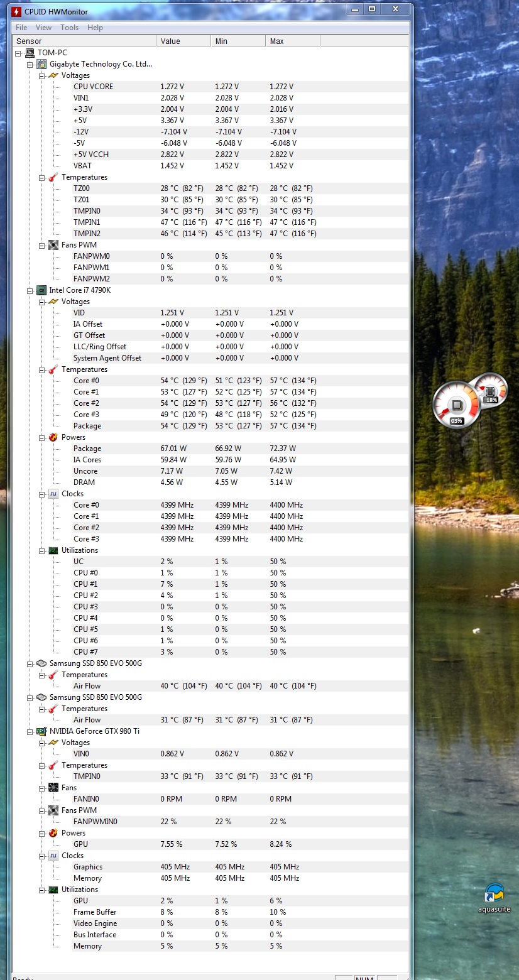
Task: Collapse the Intel CPU Clocks group expander
Action: tap(41, 494)
